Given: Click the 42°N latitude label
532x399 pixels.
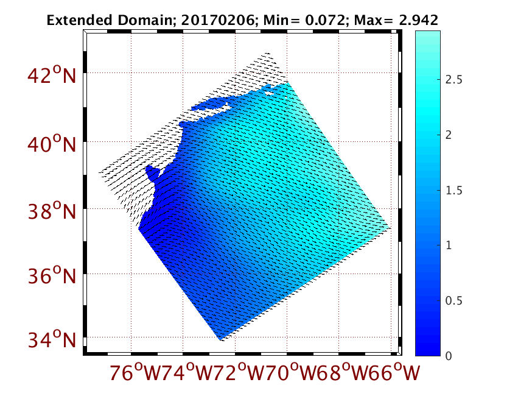Looking at the screenshot, I should point(51,76).
